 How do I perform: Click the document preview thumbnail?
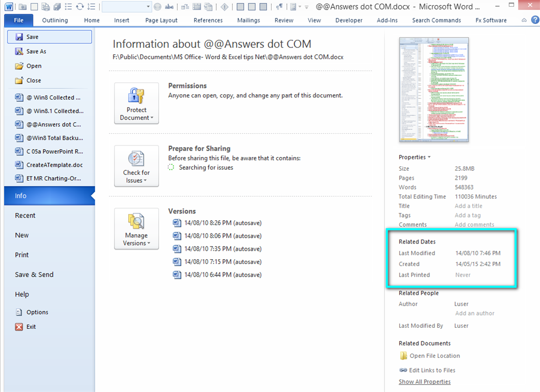(434, 90)
